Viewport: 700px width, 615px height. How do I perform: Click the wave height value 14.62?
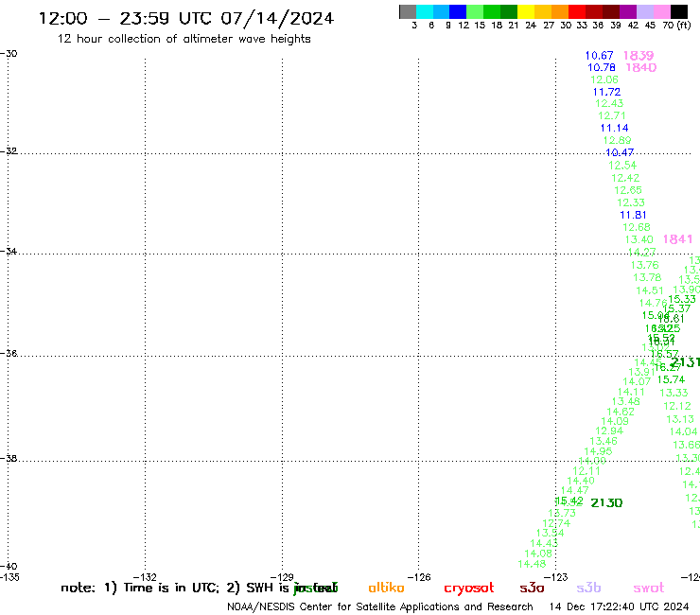(621, 412)
